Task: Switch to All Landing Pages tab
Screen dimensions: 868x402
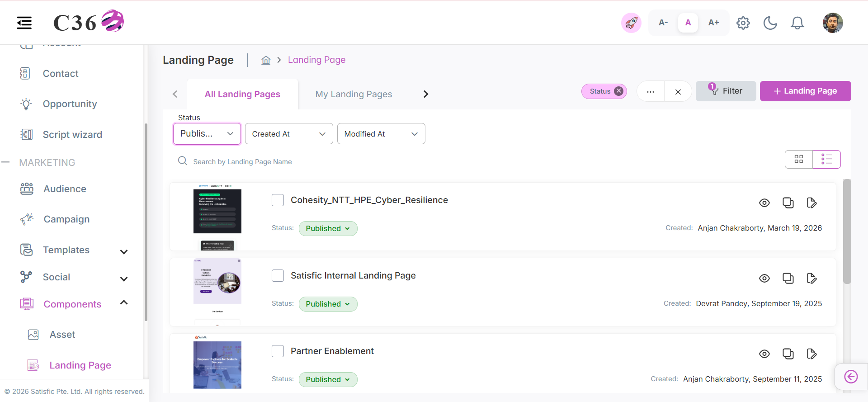Action: (242, 94)
